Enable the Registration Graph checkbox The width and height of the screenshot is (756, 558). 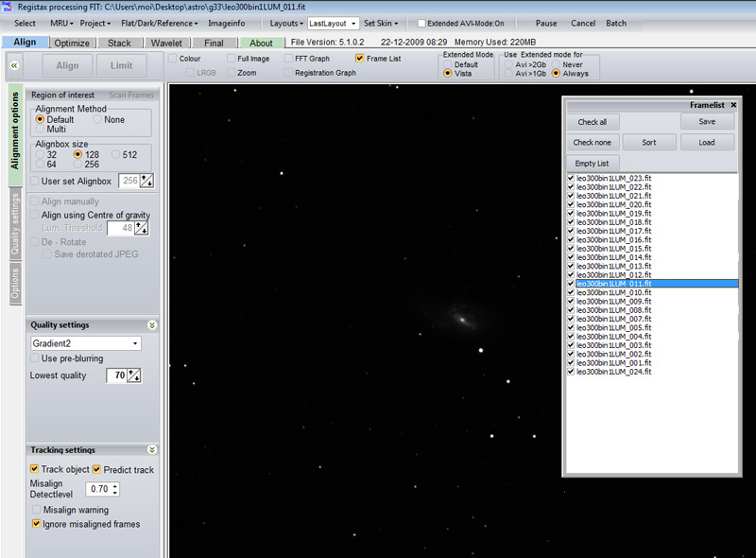(x=288, y=73)
